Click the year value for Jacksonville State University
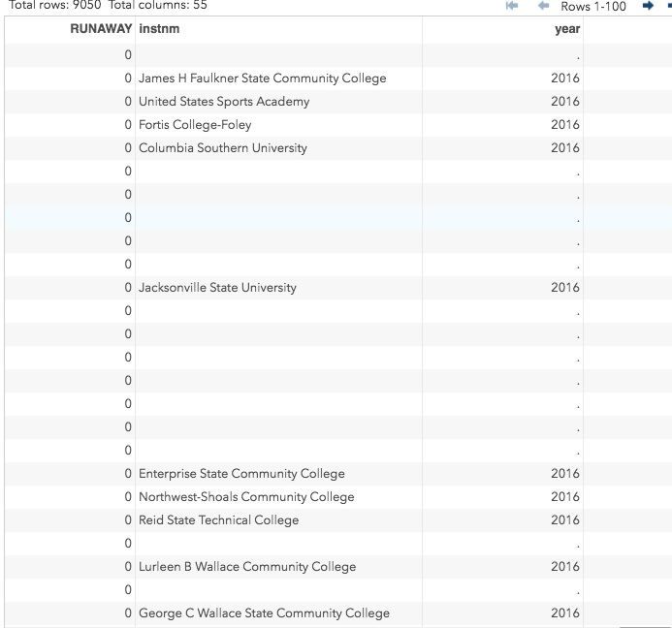 coord(564,288)
